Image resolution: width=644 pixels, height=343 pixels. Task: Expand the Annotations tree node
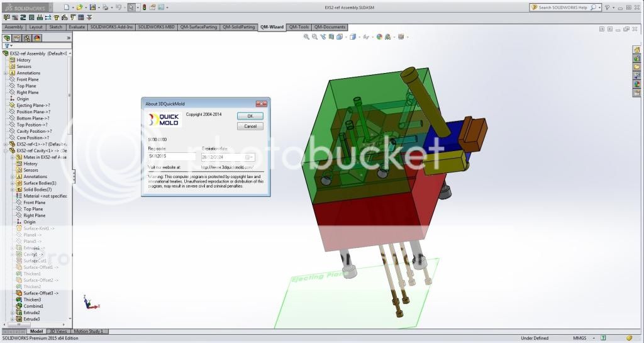pos(6,73)
